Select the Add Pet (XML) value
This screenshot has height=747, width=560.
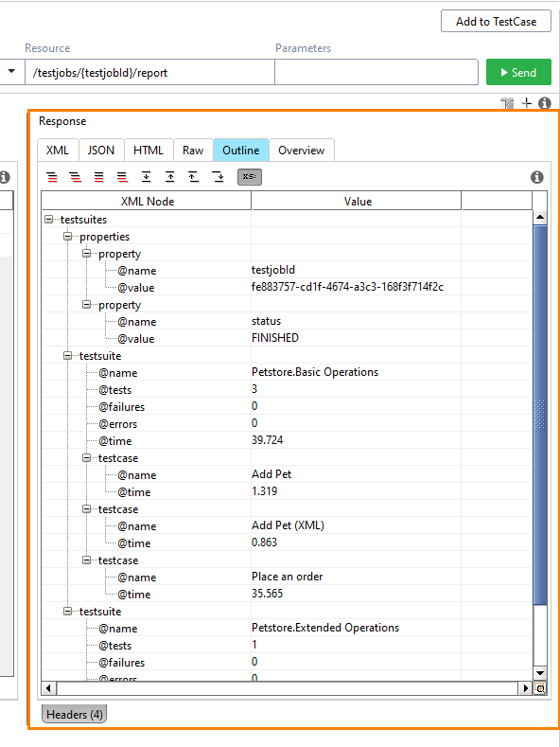pos(289,525)
